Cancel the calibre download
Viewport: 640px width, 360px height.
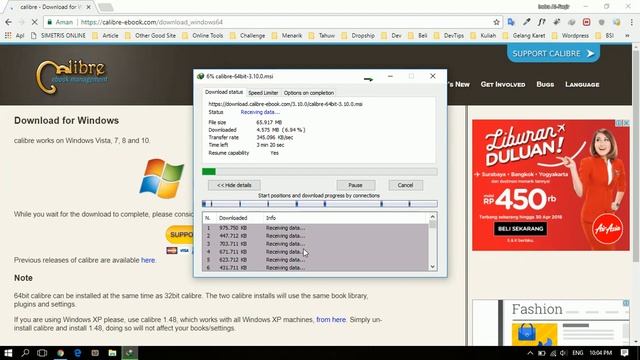pos(405,185)
